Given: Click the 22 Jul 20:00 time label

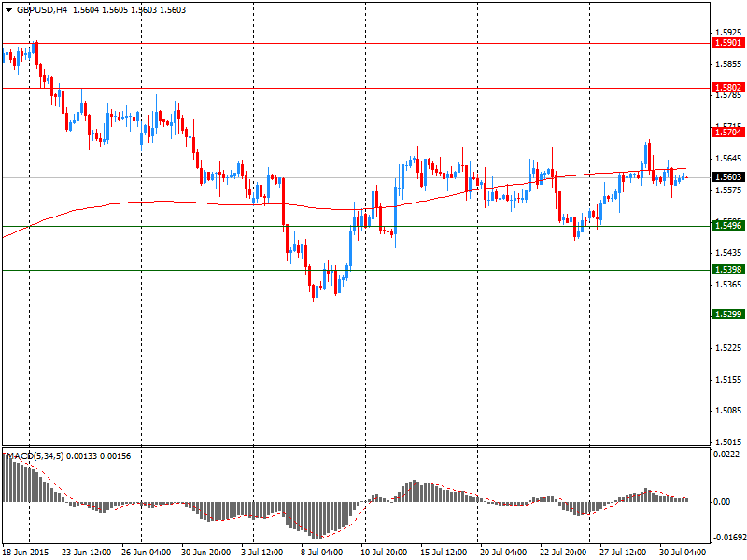Looking at the screenshot, I should 565,553.
